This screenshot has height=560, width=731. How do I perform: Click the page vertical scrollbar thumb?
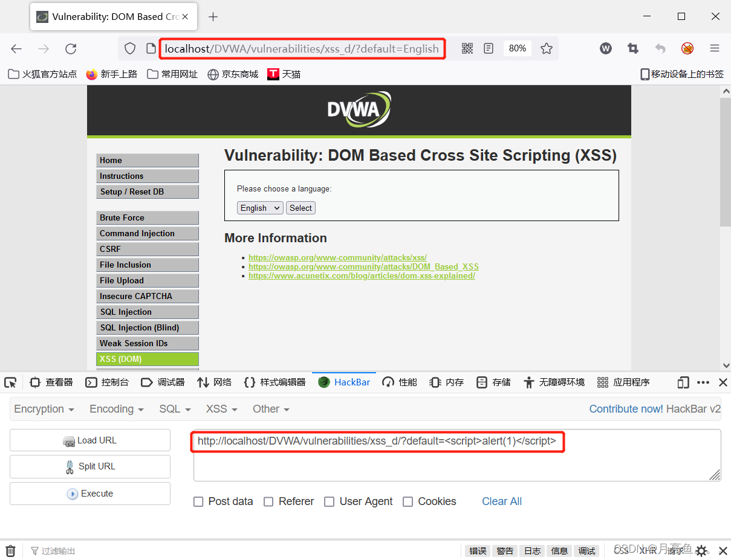pos(726,163)
